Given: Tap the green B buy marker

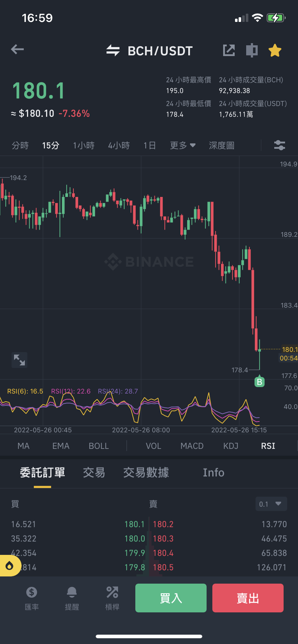Looking at the screenshot, I should pos(259,381).
